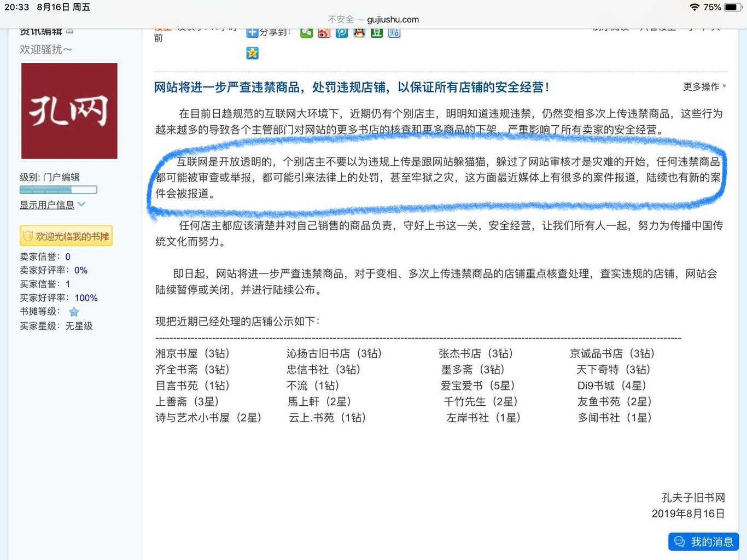Share the post to QQ
747x560 pixels.
359,33
